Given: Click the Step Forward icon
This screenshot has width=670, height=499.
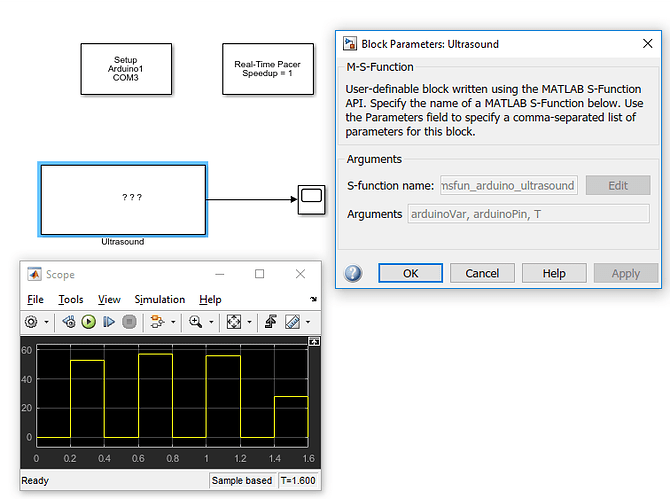Looking at the screenshot, I should coord(109,322).
